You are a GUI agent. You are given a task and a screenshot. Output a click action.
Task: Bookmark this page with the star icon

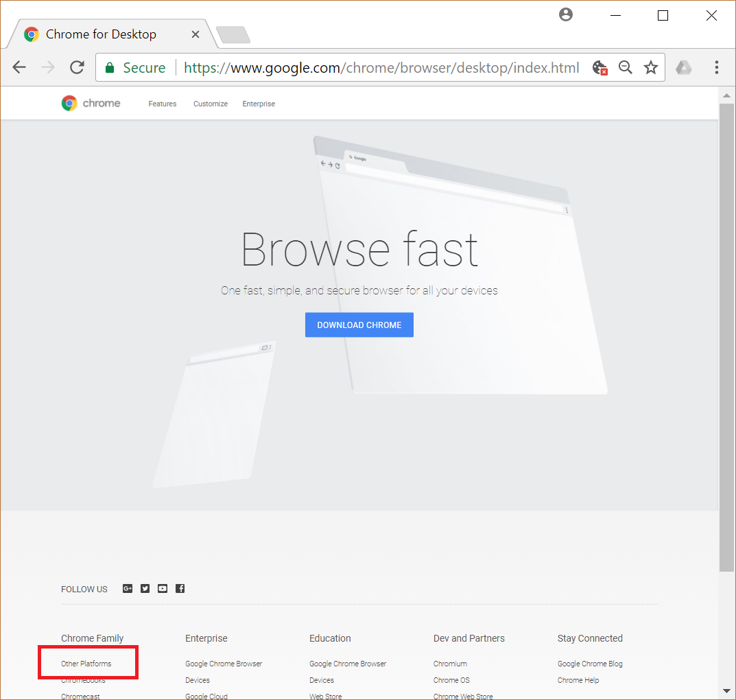[x=650, y=68]
